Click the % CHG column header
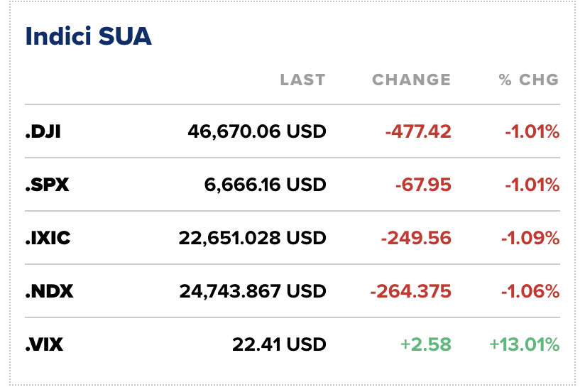 tap(529, 80)
